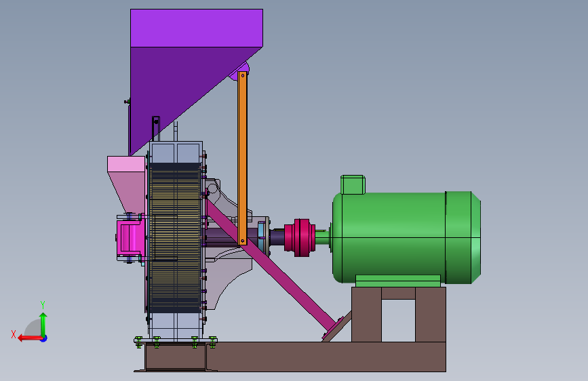Image resolution: width=588 pixels, height=381 pixels.
Task: Click the green 'Y' axis label
Action: pyautogui.click(x=43, y=305)
